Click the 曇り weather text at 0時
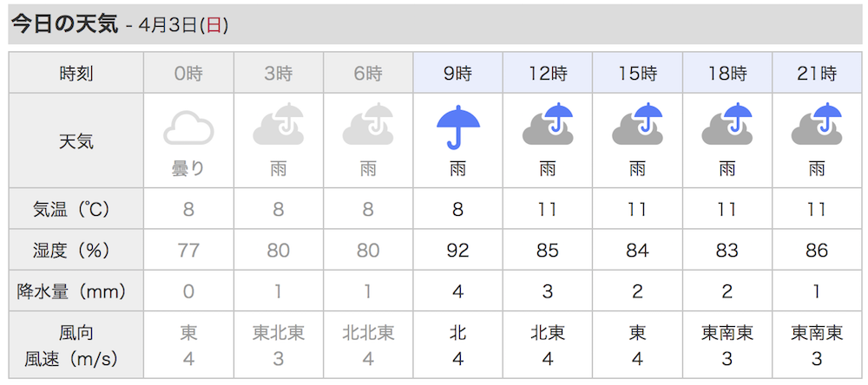This screenshot has height=385, width=868. 188,169
